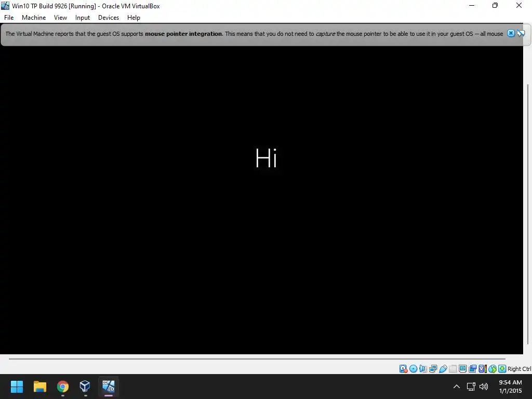
Task: Click the hard disk activity status icon
Action: click(x=403, y=369)
